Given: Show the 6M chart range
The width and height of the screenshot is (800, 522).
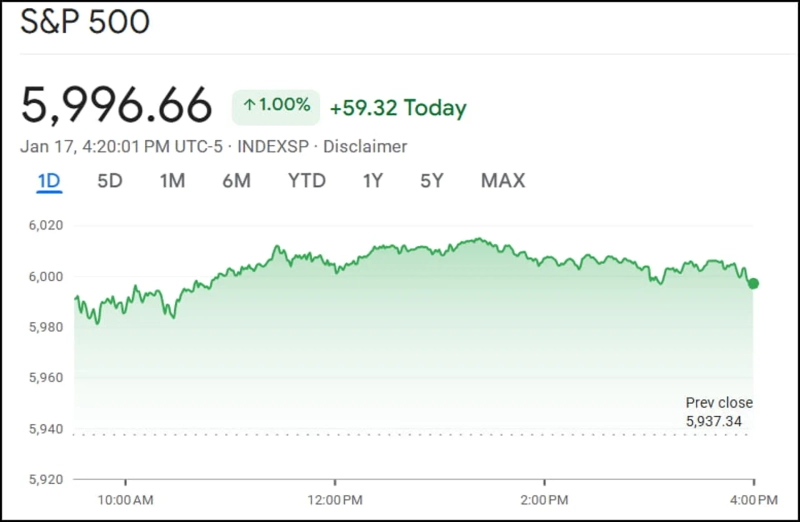Looking at the screenshot, I should [236, 181].
